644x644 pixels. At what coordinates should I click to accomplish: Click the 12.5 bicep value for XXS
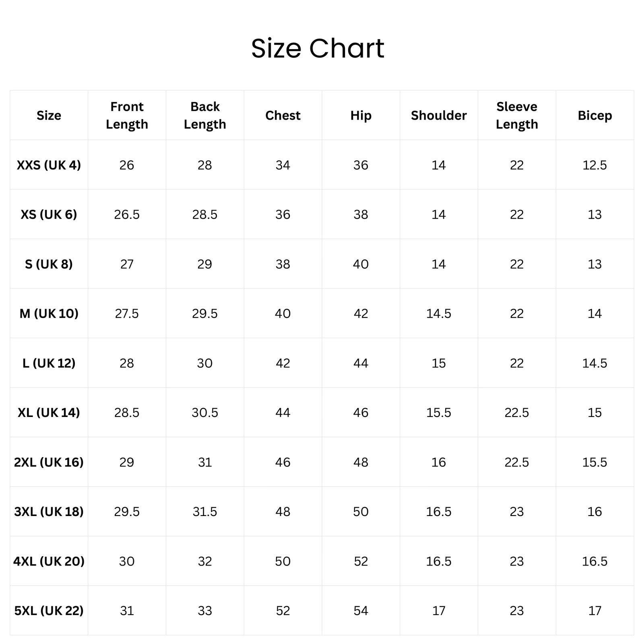pyautogui.click(x=595, y=165)
